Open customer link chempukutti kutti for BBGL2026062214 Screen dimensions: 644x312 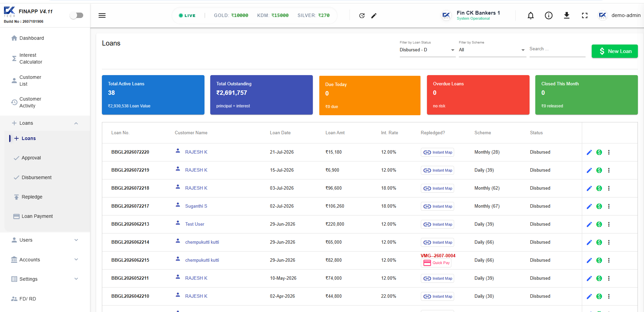(x=202, y=242)
